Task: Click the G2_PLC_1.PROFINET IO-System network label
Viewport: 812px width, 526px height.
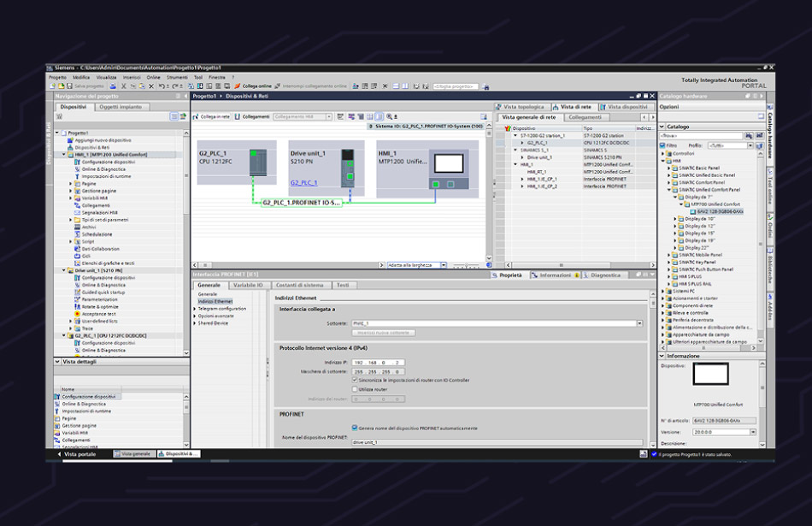Action: [301, 203]
